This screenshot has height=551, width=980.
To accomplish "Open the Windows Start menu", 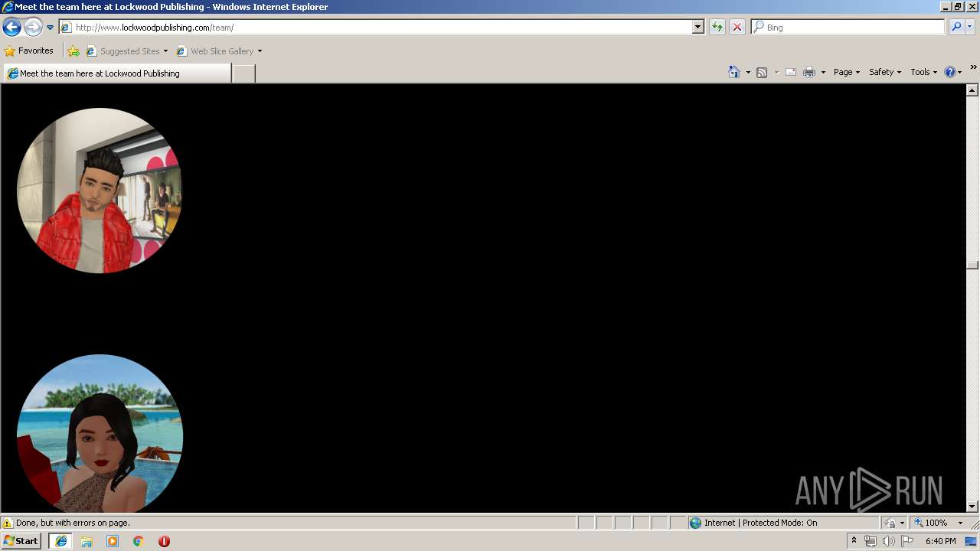I will pos(21,541).
